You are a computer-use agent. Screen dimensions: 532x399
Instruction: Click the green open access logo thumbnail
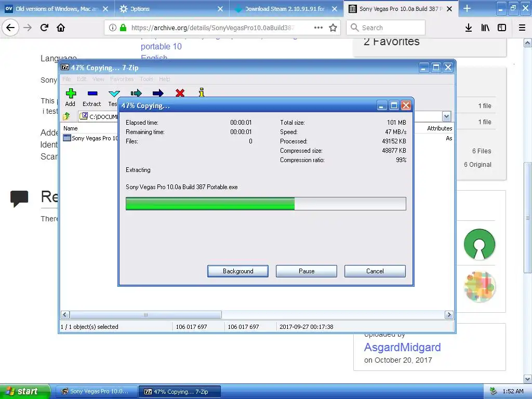pos(480,244)
